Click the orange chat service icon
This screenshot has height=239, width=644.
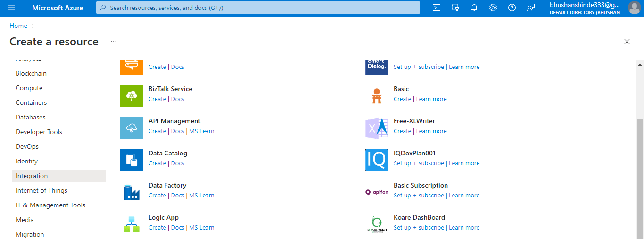pos(132,68)
